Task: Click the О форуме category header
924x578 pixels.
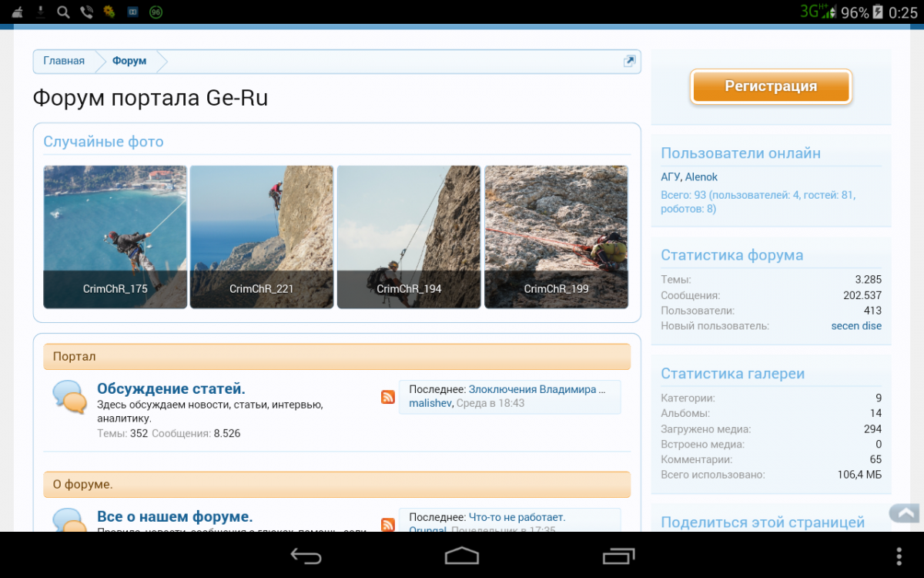Action: click(x=336, y=485)
